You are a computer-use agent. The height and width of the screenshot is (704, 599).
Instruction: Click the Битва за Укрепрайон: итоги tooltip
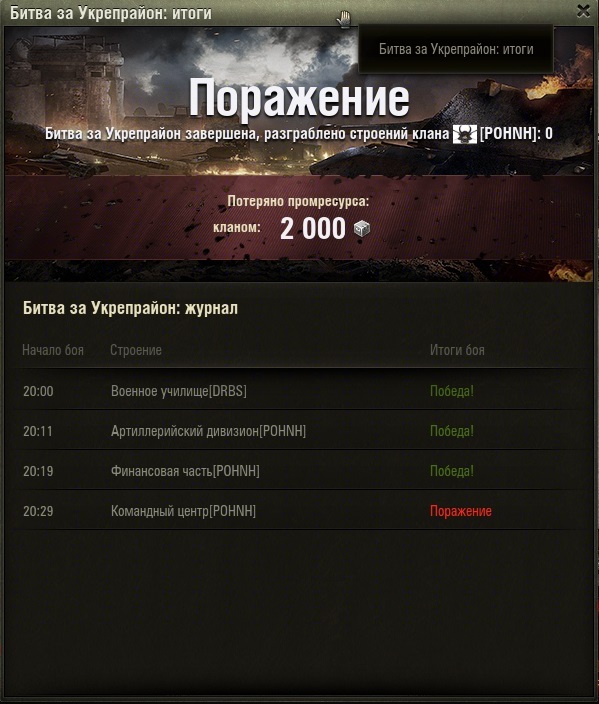tap(456, 49)
